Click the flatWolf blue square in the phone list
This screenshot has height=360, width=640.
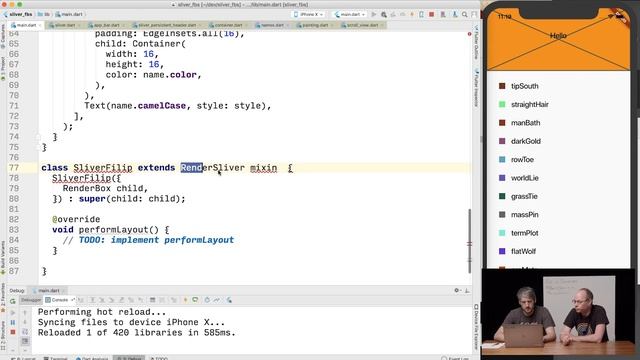[502, 251]
